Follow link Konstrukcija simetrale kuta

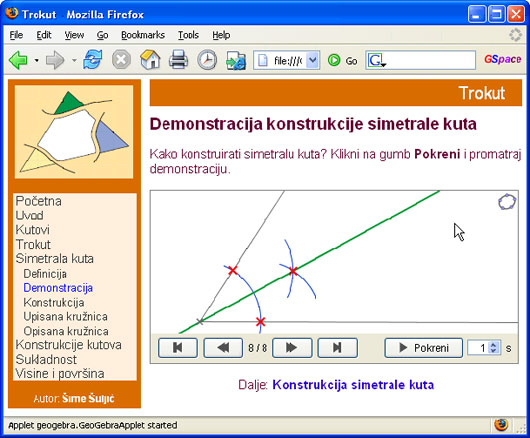(353, 385)
